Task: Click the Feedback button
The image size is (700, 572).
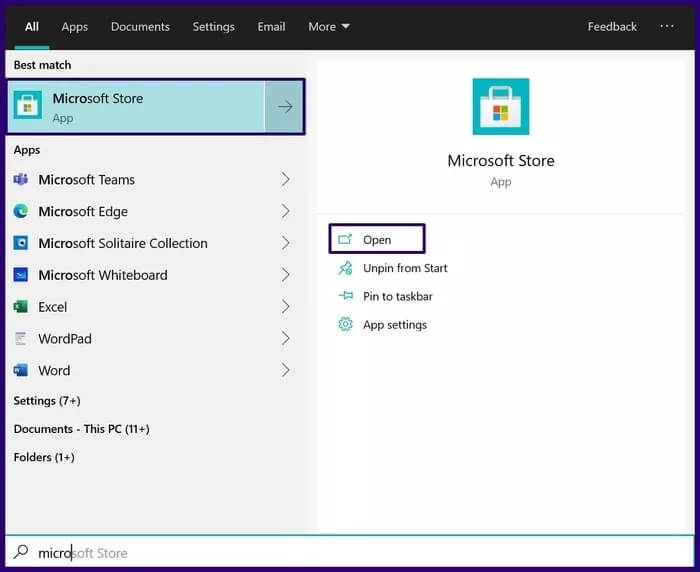Action: (x=612, y=27)
